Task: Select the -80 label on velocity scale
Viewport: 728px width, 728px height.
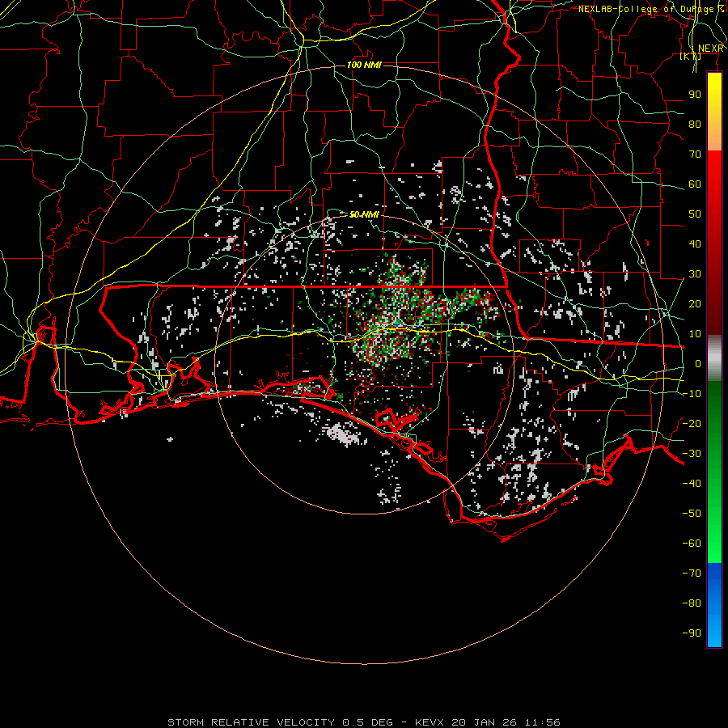Action: 692,603
